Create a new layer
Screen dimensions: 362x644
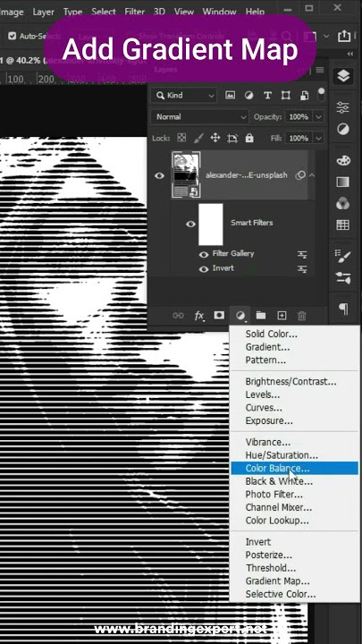[282, 316]
